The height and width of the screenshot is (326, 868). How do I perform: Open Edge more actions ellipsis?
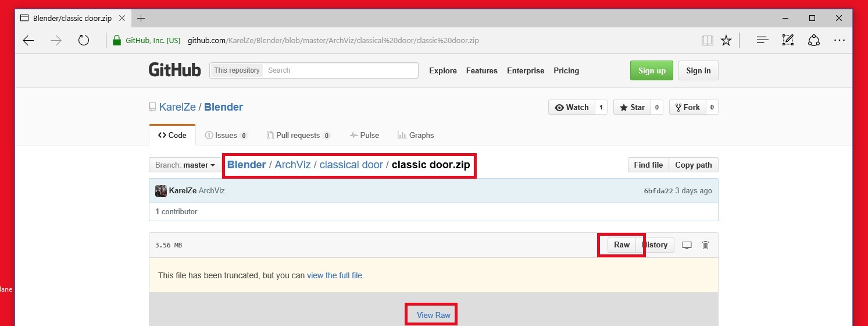tap(840, 41)
